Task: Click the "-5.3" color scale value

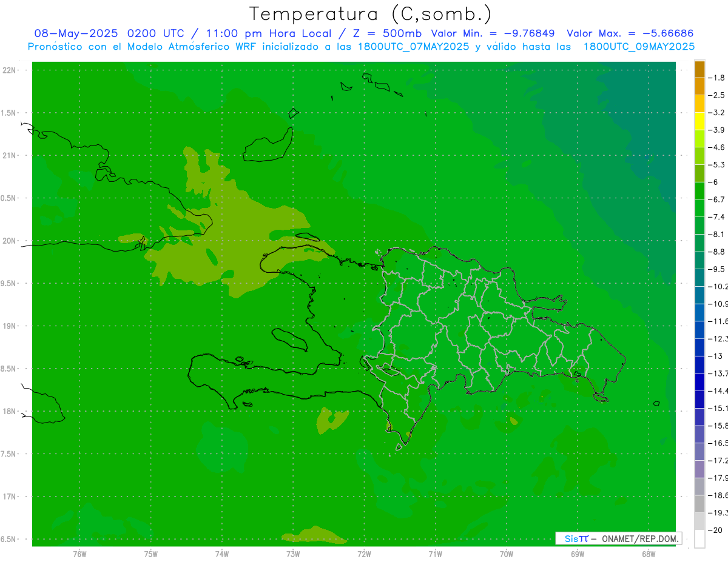Action: pyautogui.click(x=717, y=164)
